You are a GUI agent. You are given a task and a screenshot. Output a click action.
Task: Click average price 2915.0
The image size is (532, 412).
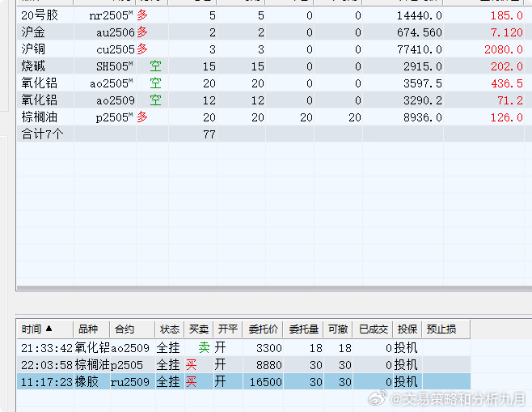click(422, 66)
